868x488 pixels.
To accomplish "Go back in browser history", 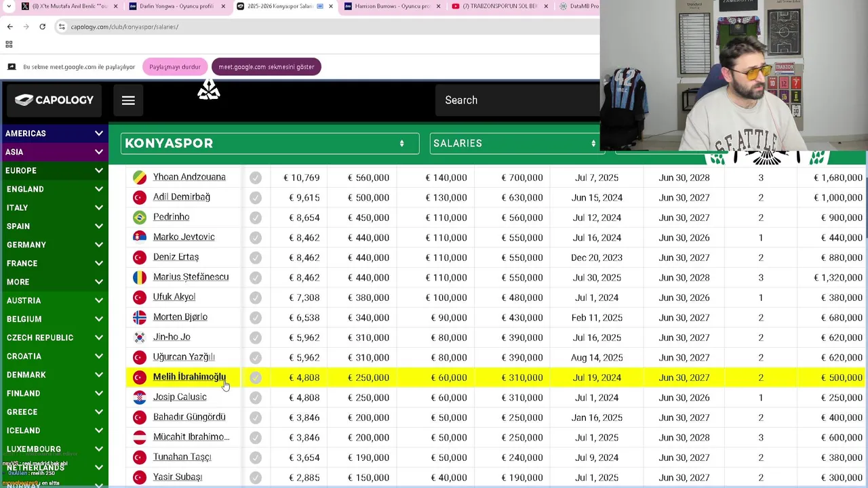I will coord(9,26).
